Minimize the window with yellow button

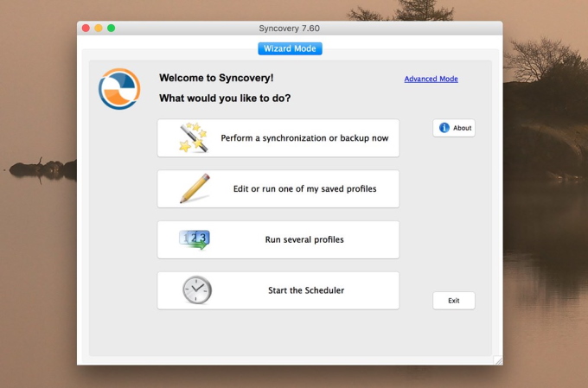[x=99, y=29]
